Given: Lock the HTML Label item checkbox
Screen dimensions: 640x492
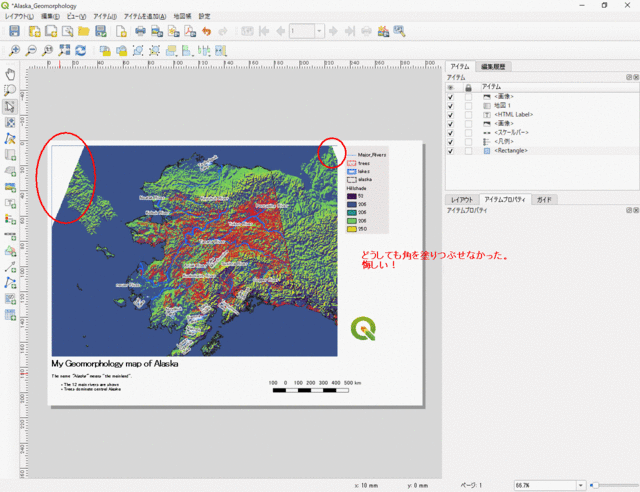Looking at the screenshot, I should (468, 115).
